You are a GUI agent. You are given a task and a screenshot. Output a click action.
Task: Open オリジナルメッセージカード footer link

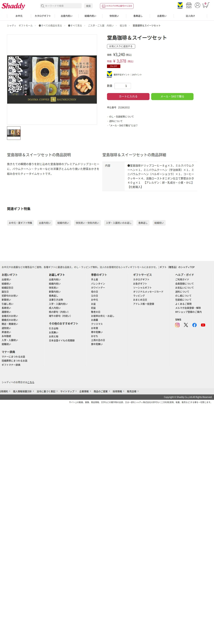(x=148, y=292)
